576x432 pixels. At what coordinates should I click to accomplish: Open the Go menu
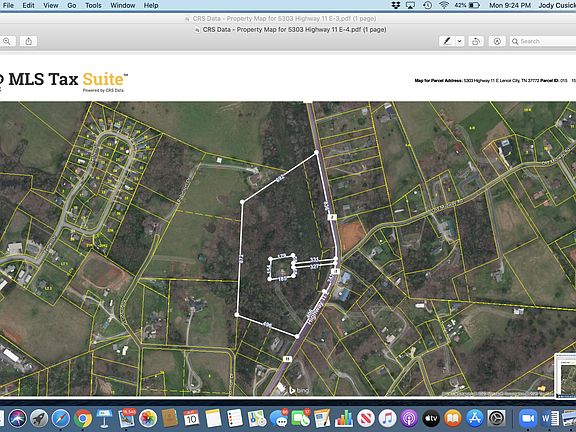[72, 5]
